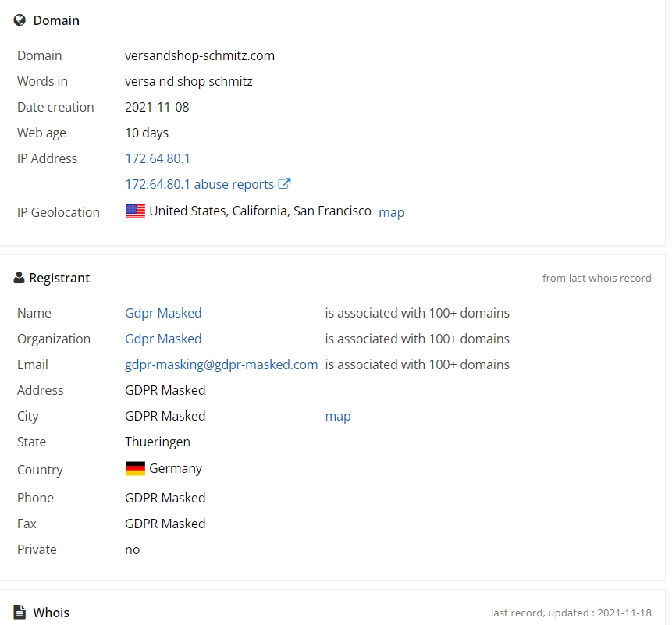This screenshot has width=672, height=625.
Task: Click the Whois section heading
Action: pos(51,613)
